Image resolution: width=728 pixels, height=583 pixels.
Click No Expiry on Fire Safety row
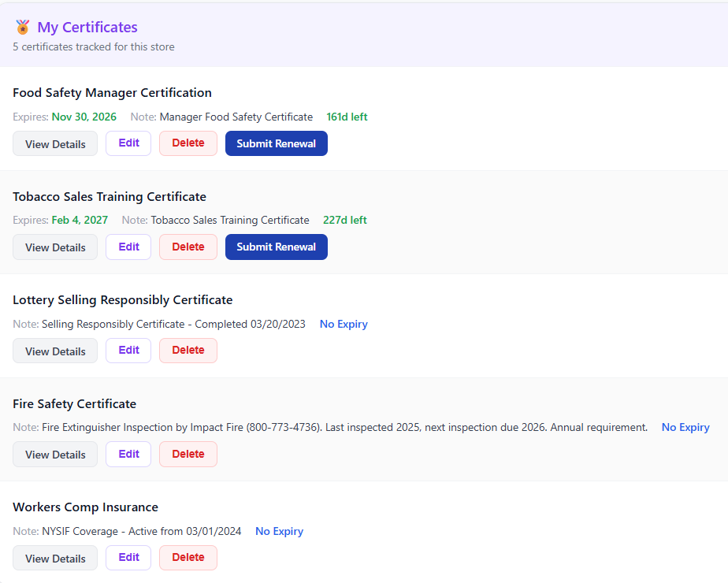(685, 428)
